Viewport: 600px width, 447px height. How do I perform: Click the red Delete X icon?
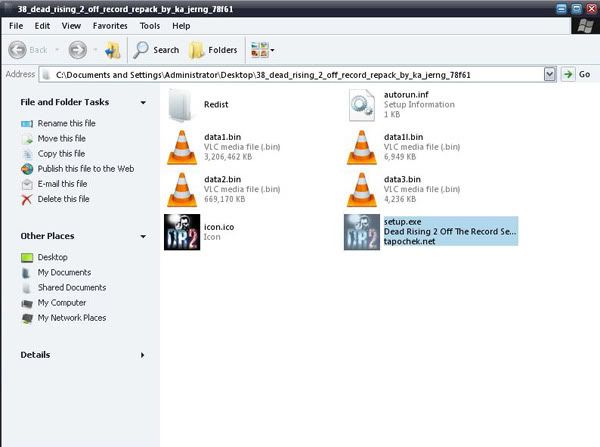27,199
